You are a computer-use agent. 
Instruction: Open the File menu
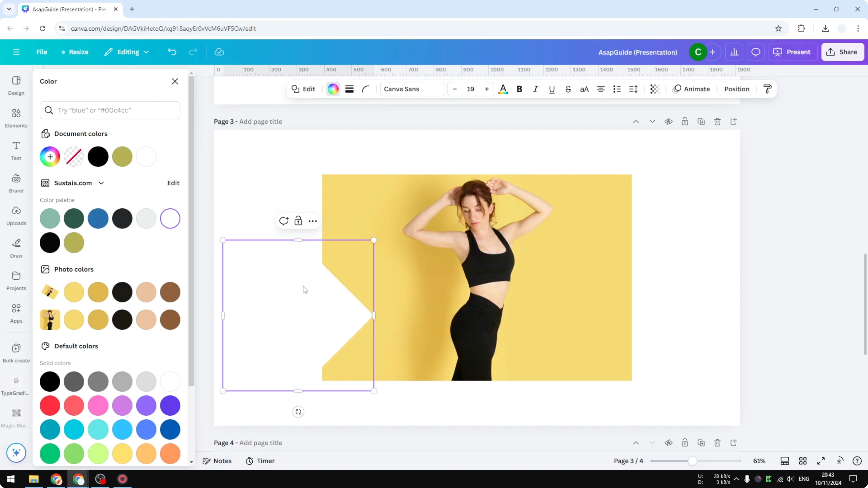coord(42,52)
